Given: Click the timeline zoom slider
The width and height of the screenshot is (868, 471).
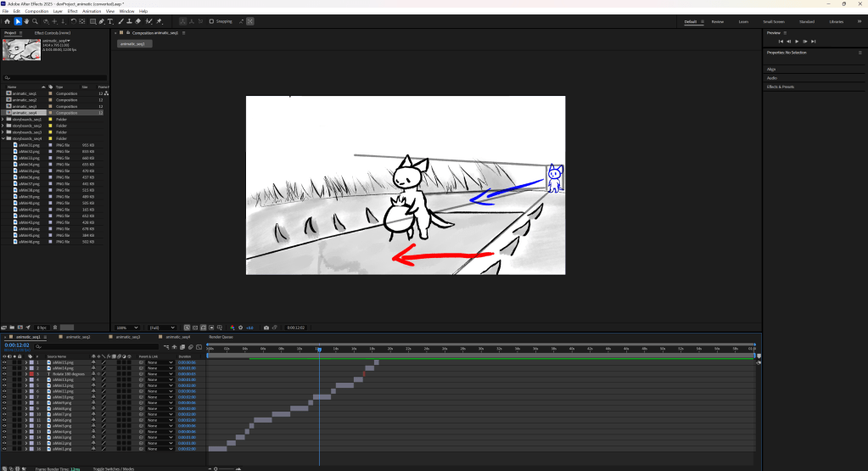Looking at the screenshot, I should point(217,468).
